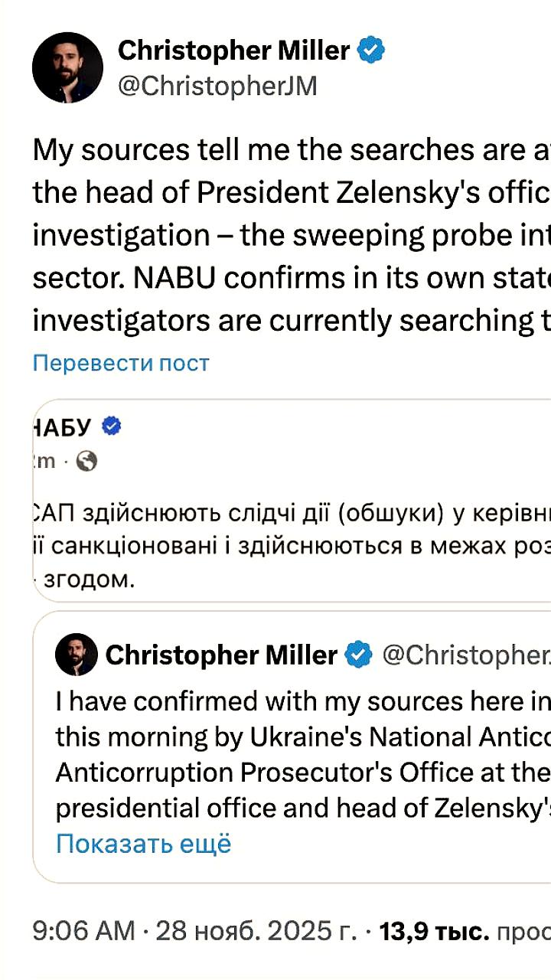
Task: Click the blue verified badge beside Christopher Miller
Action: (x=371, y=51)
